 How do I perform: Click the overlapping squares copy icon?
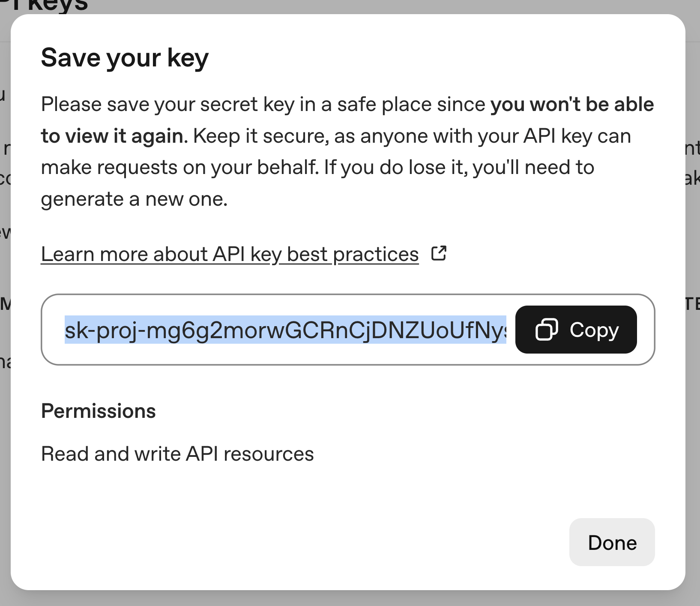[547, 330]
